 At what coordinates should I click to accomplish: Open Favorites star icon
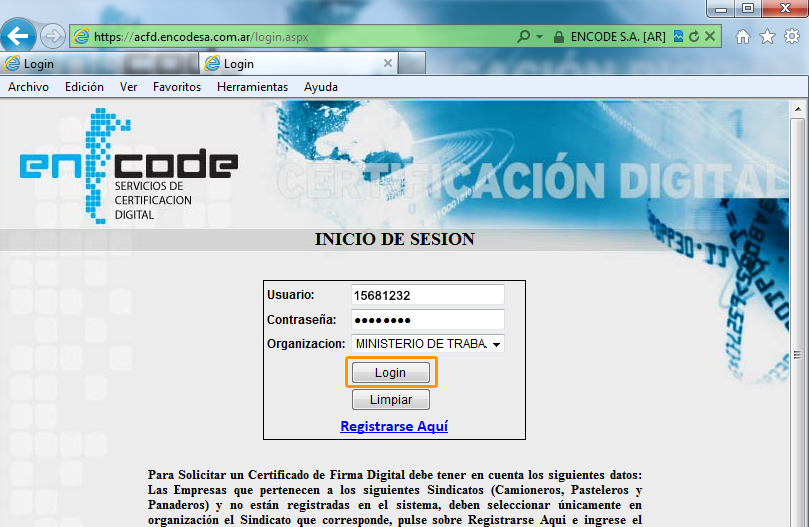tap(767, 37)
